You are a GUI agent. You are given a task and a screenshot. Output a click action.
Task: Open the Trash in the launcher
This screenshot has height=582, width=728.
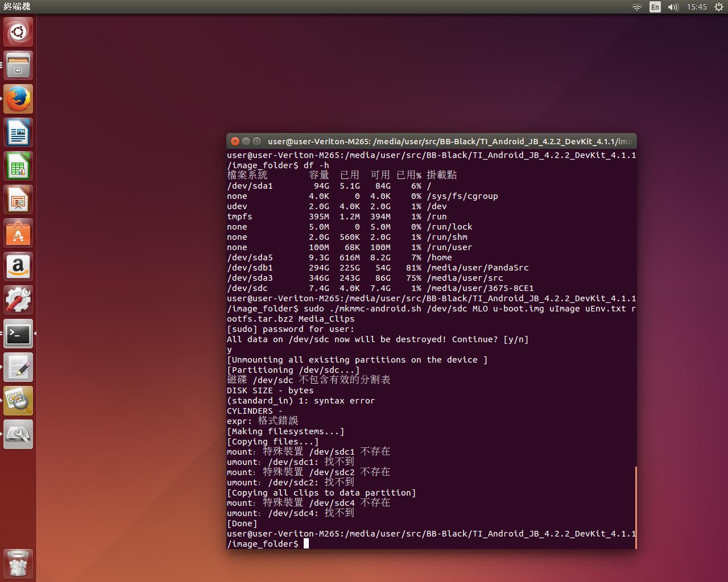click(x=18, y=563)
